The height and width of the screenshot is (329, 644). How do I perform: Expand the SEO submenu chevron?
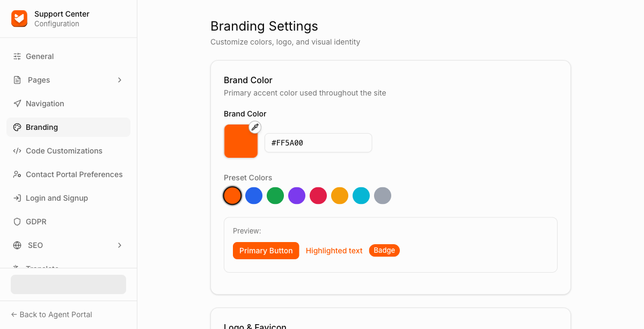point(120,245)
